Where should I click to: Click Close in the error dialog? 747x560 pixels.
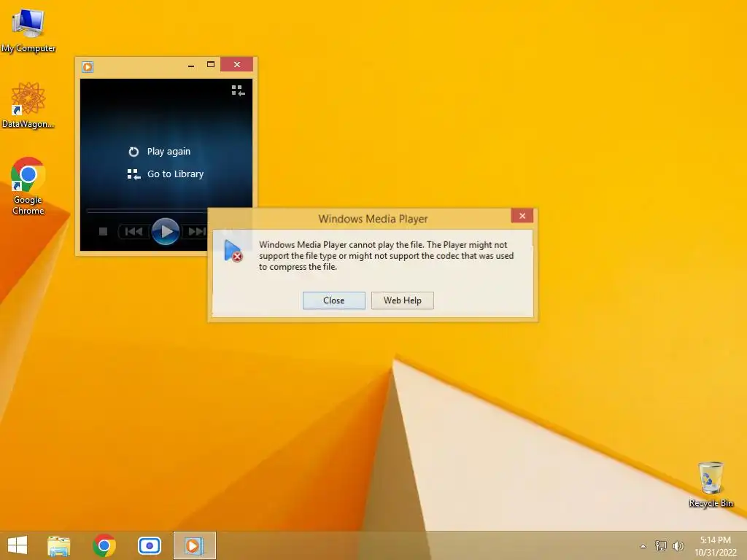pyautogui.click(x=333, y=300)
